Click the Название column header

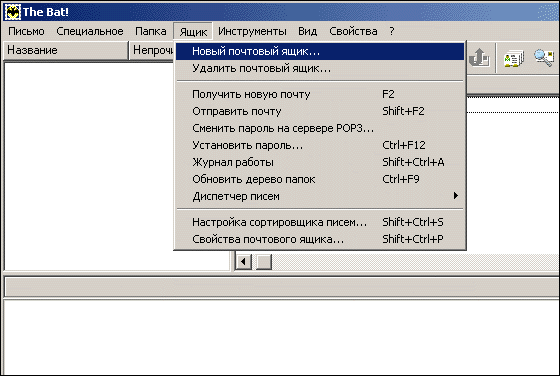[x=66, y=50]
